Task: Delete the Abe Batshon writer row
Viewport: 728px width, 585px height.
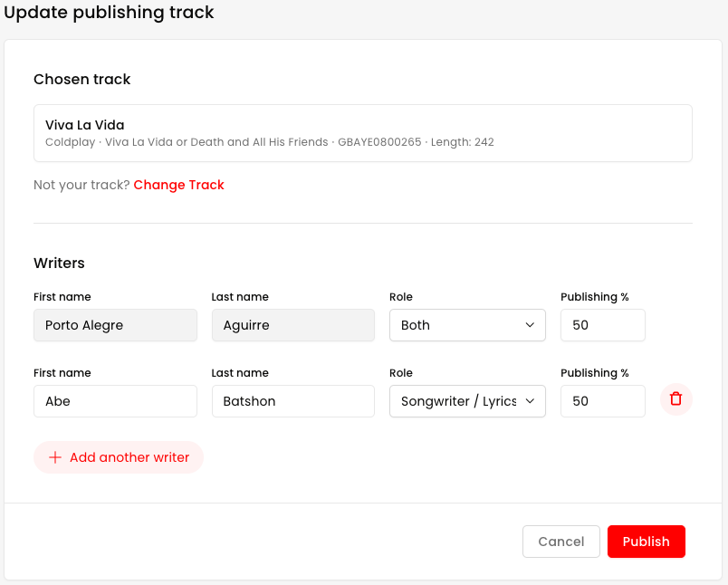Action: 675,398
